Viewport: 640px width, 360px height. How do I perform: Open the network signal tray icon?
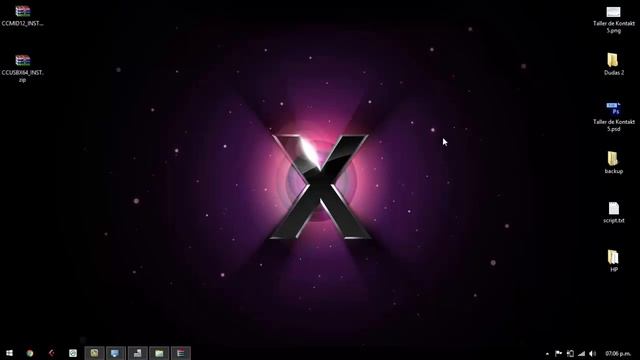coord(581,353)
